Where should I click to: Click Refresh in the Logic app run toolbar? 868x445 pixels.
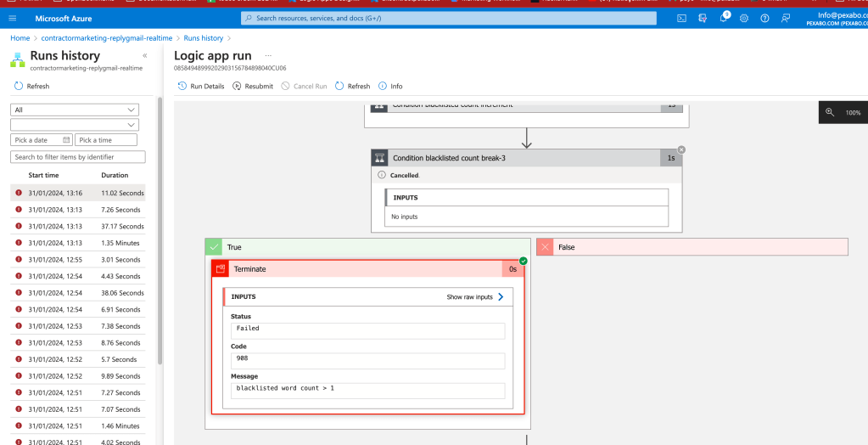[353, 86]
